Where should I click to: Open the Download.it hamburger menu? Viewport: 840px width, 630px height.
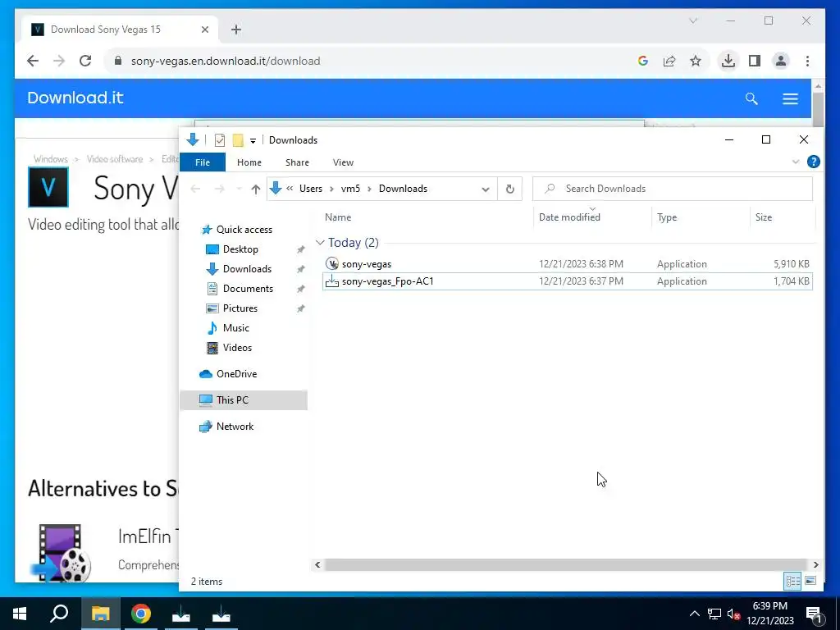[x=790, y=98]
